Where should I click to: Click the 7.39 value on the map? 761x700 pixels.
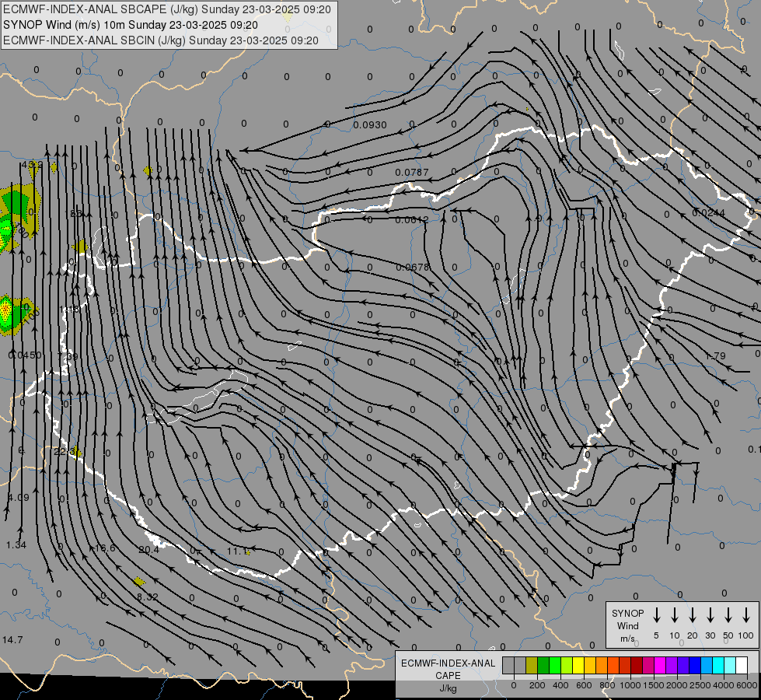point(68,356)
